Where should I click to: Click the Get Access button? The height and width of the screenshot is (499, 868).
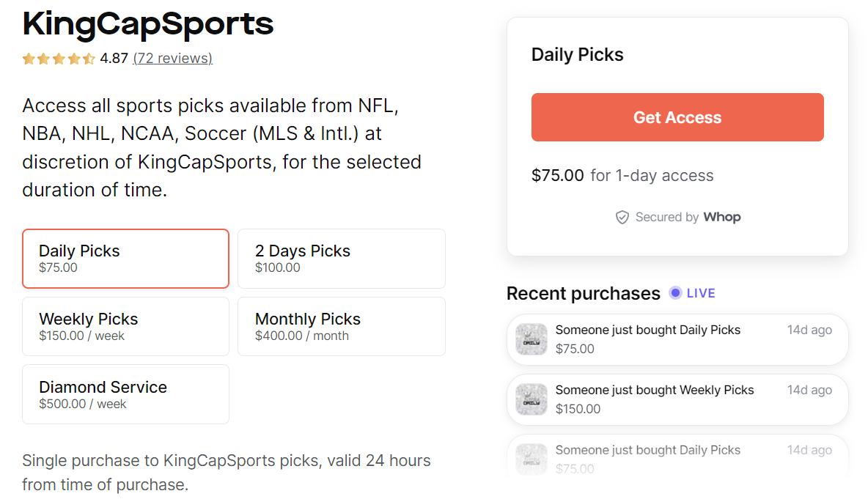677,117
